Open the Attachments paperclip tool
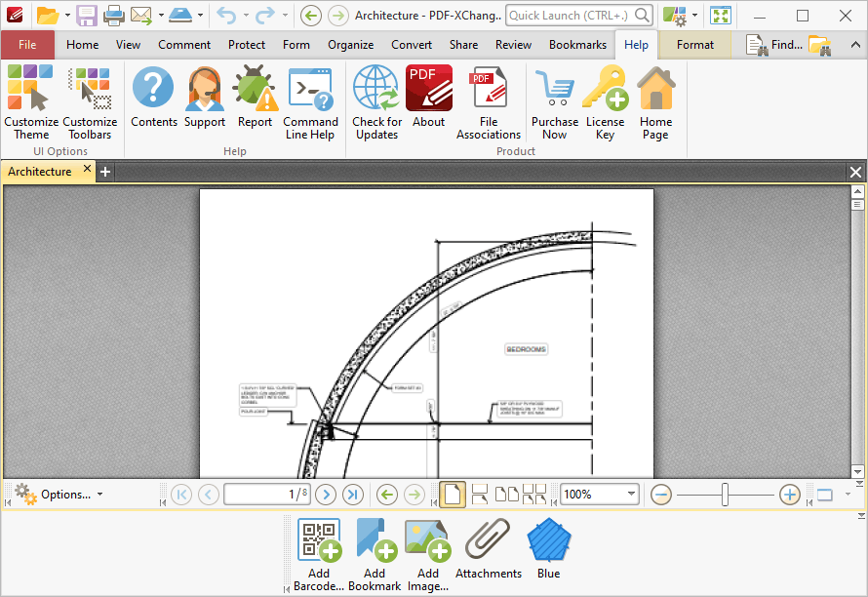Viewport: 868px width, 597px height. [489, 548]
